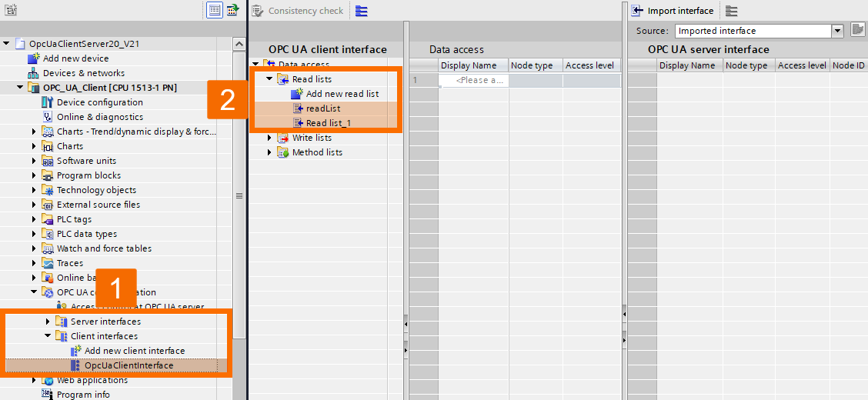Click the Add new client interface icon
This screenshot has width=868, height=400.
76,351
